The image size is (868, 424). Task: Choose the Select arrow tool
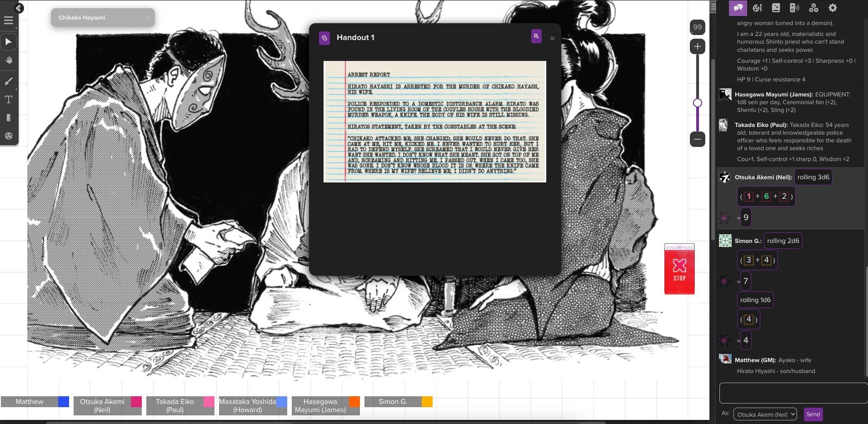tap(8, 42)
